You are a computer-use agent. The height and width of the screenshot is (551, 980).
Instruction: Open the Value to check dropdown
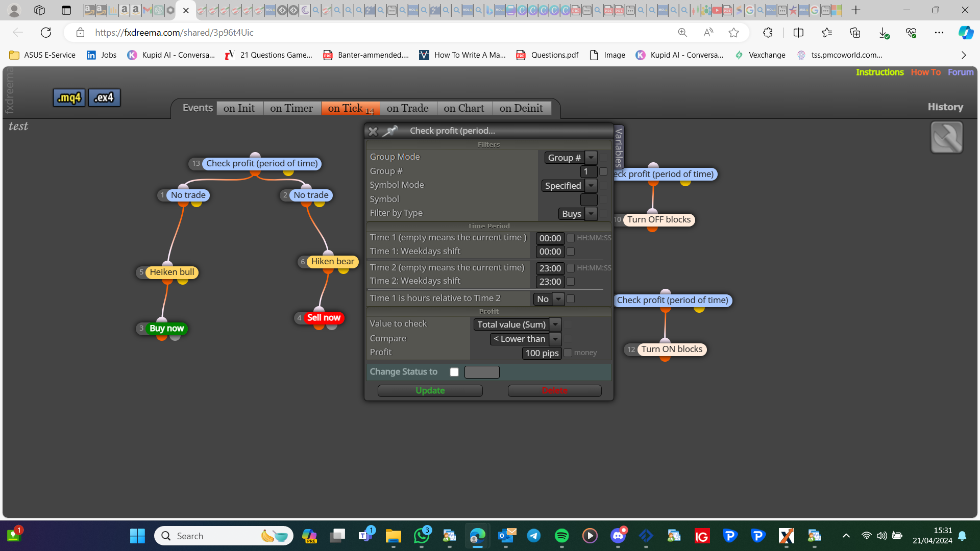click(518, 324)
